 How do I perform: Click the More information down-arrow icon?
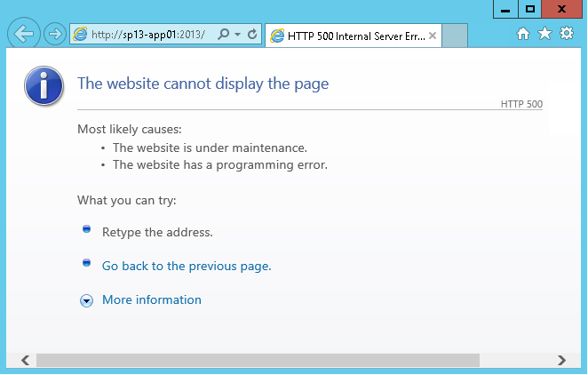pos(86,300)
